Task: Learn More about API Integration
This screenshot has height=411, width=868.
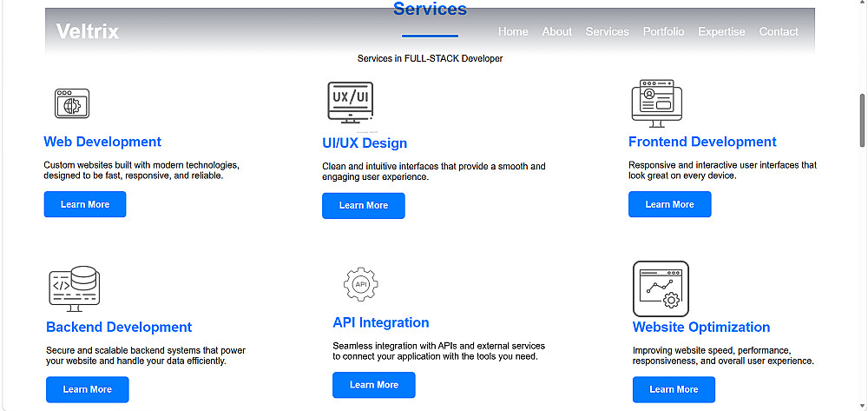Action: (374, 385)
